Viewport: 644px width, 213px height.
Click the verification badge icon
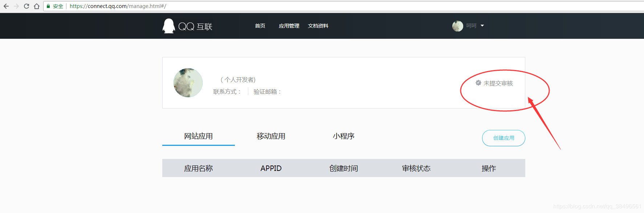pyautogui.click(x=478, y=83)
